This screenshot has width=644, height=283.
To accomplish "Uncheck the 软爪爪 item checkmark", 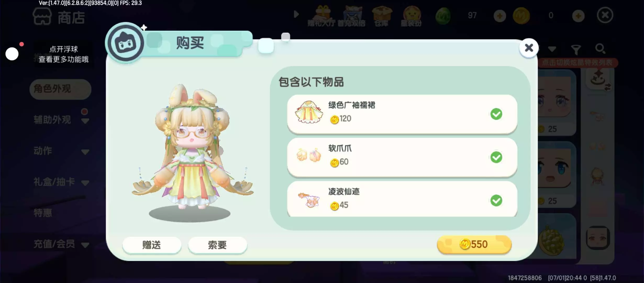I will [x=496, y=157].
